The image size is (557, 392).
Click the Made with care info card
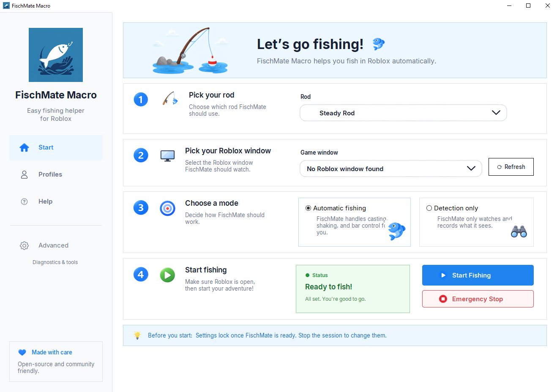(x=56, y=362)
